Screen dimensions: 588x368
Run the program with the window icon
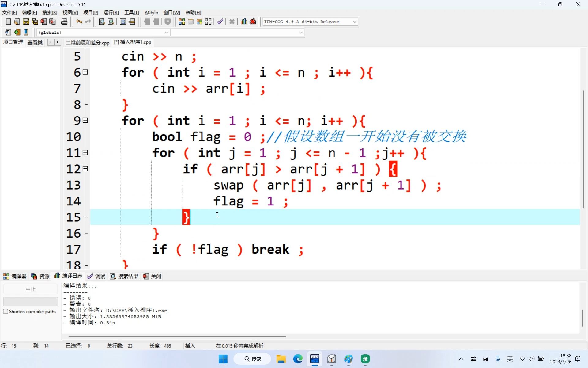[190, 22]
